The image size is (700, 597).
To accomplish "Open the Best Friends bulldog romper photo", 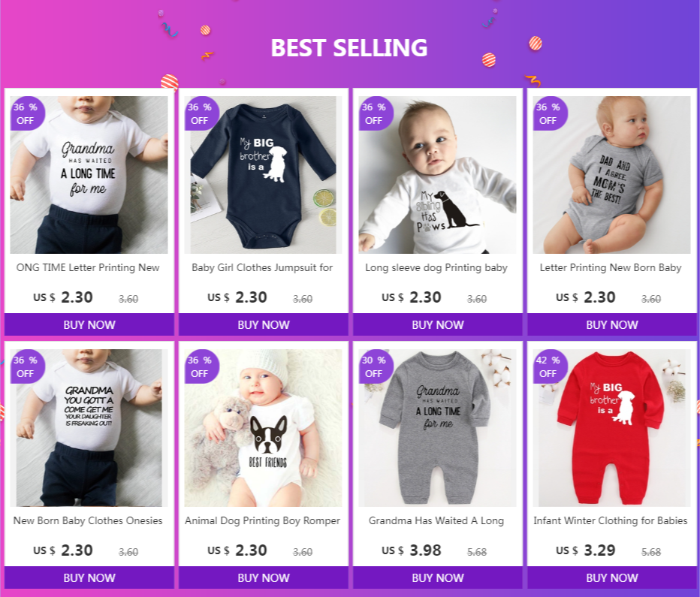I will [264, 428].
